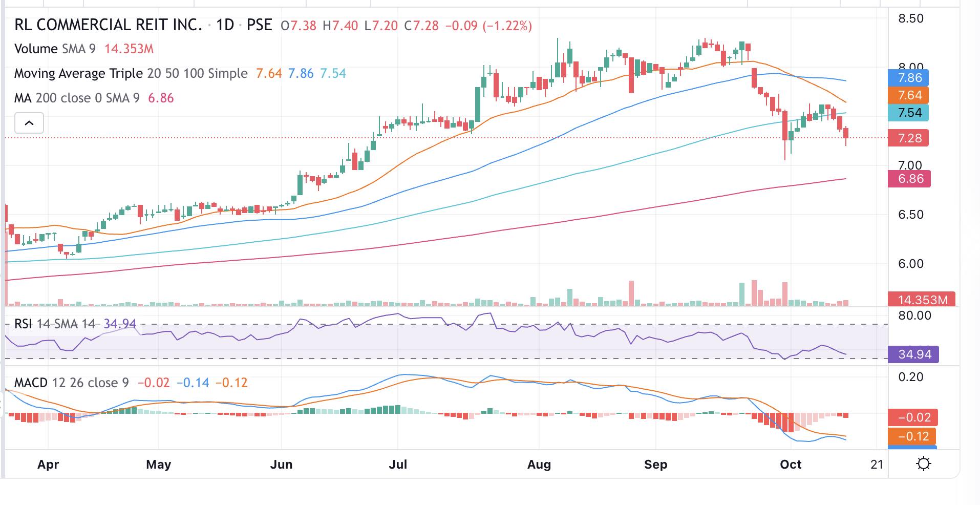Click the Aug label on time axis
The height and width of the screenshot is (505, 980).
539,465
